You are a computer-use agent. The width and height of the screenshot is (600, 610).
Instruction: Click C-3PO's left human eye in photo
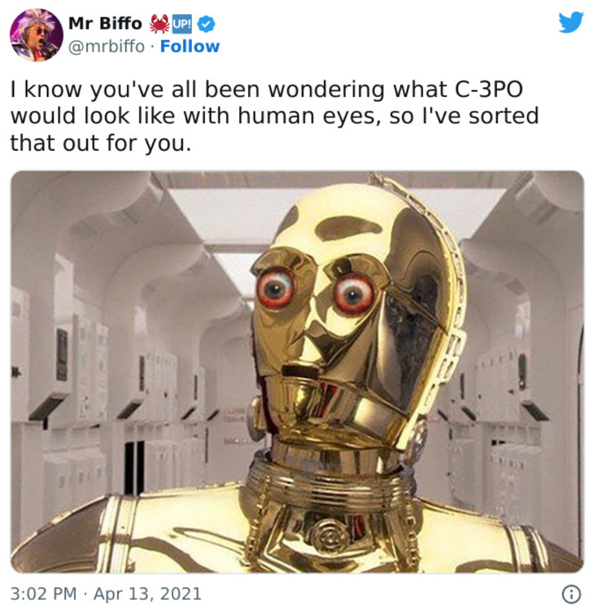275,288
